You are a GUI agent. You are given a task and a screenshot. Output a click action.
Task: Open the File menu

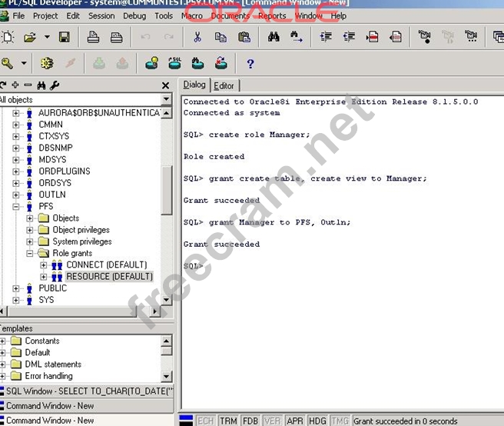tap(18, 16)
